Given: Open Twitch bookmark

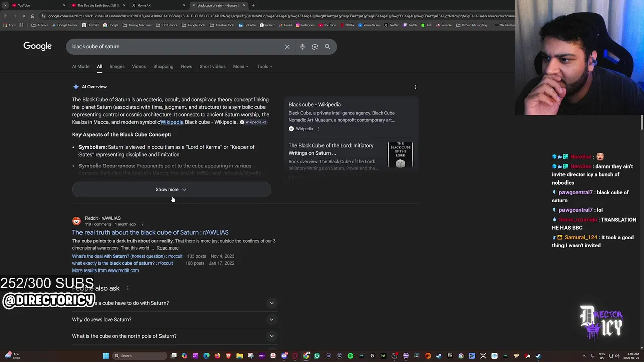Looking at the screenshot, I should [410, 25].
